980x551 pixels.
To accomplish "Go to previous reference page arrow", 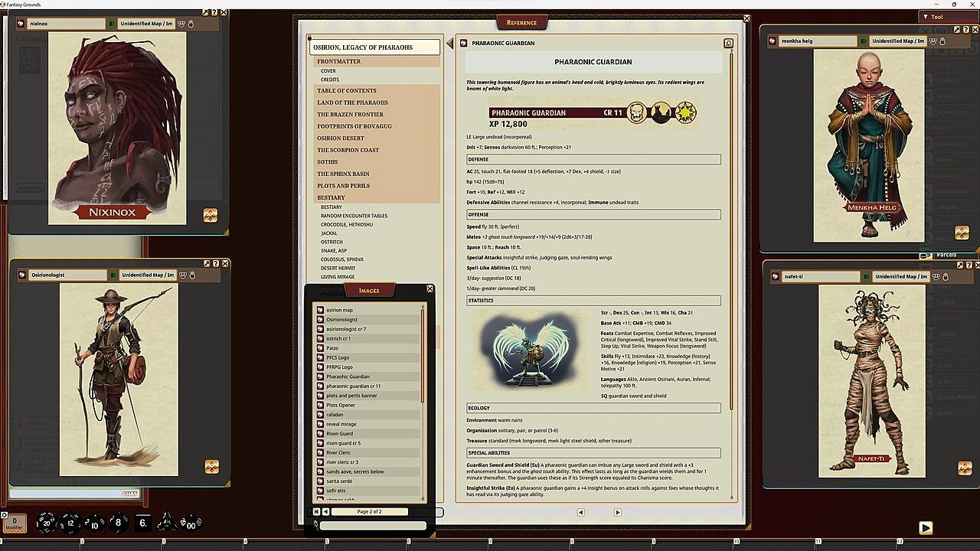I will (580, 512).
